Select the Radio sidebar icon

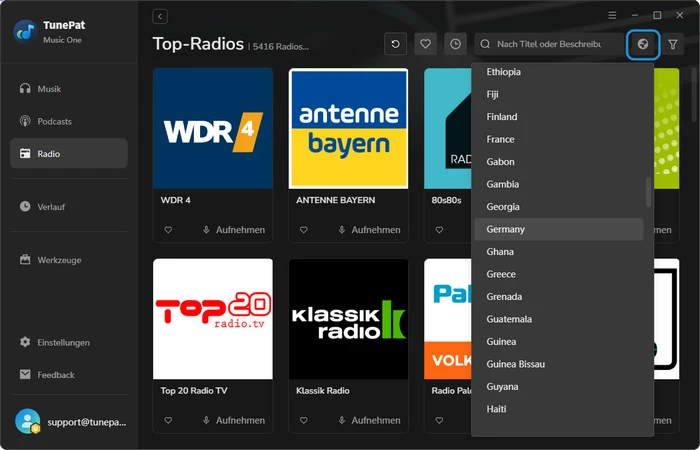(x=25, y=154)
